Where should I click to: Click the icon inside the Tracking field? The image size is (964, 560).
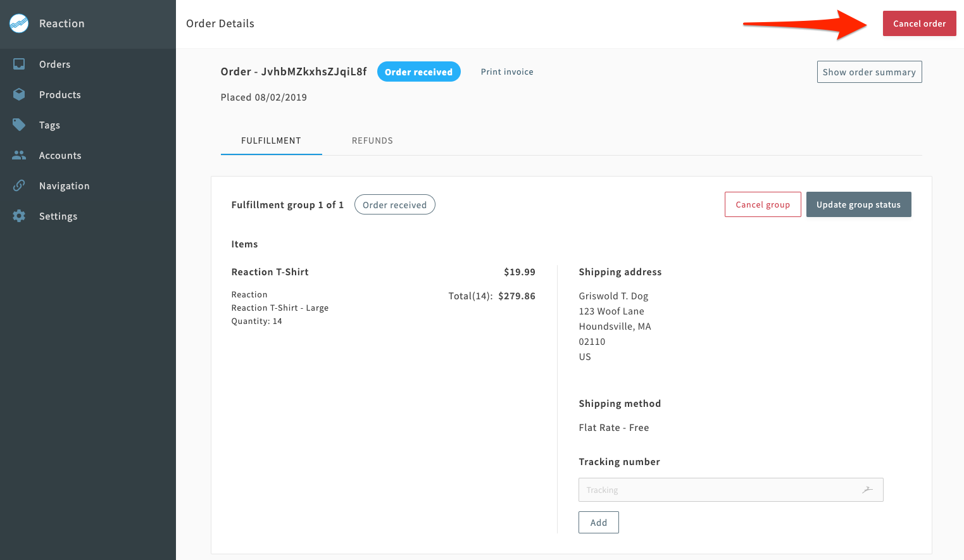click(x=867, y=490)
